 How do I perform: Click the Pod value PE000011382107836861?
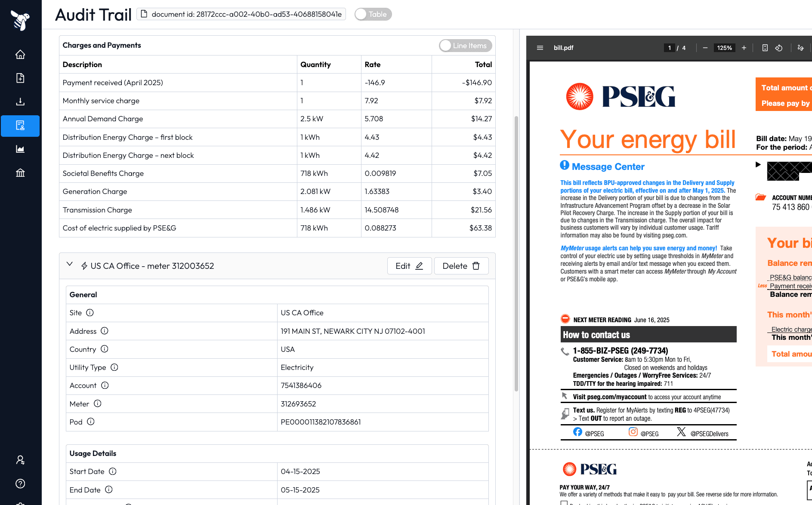point(321,422)
